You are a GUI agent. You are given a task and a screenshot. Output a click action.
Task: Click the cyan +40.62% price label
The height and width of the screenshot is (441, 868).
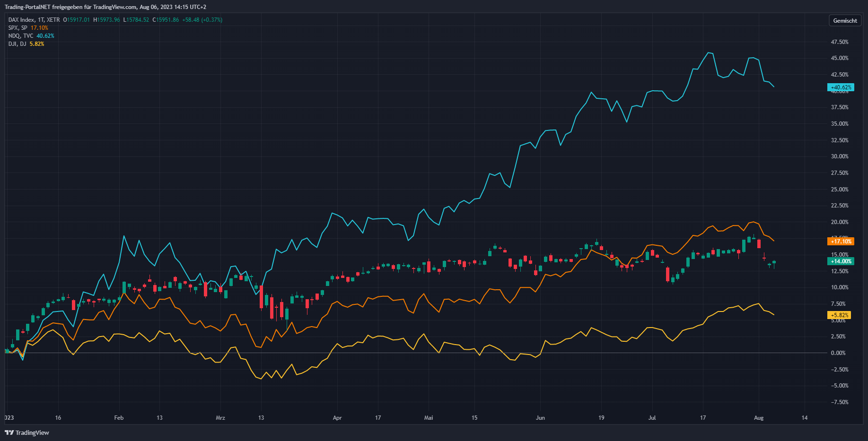pos(841,87)
